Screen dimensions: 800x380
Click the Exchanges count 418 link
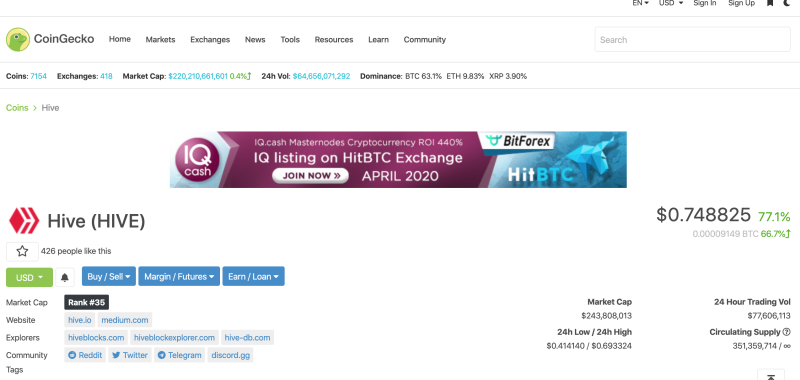pos(106,76)
